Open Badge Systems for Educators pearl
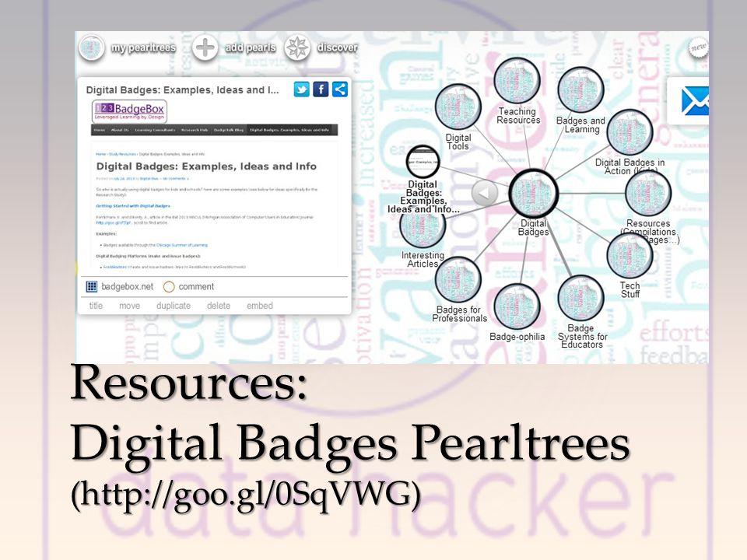Viewport: 747px width, 560px height. [580, 298]
